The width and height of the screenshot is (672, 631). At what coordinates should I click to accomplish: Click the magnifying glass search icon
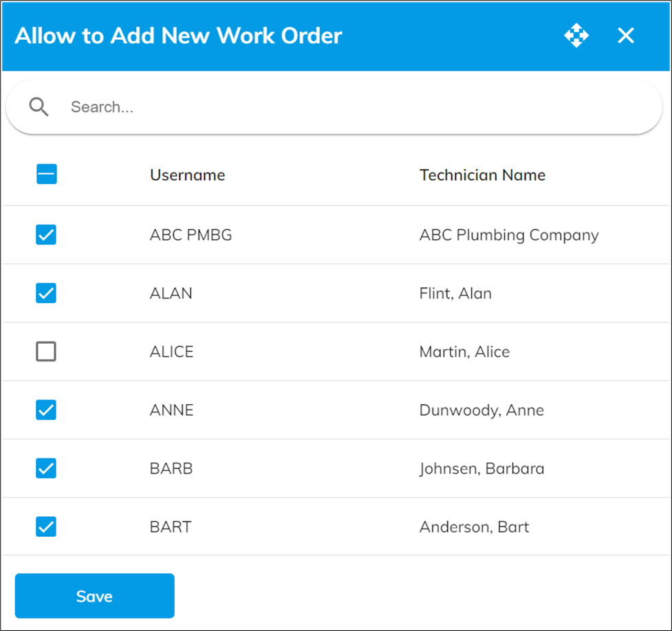pos(39,107)
